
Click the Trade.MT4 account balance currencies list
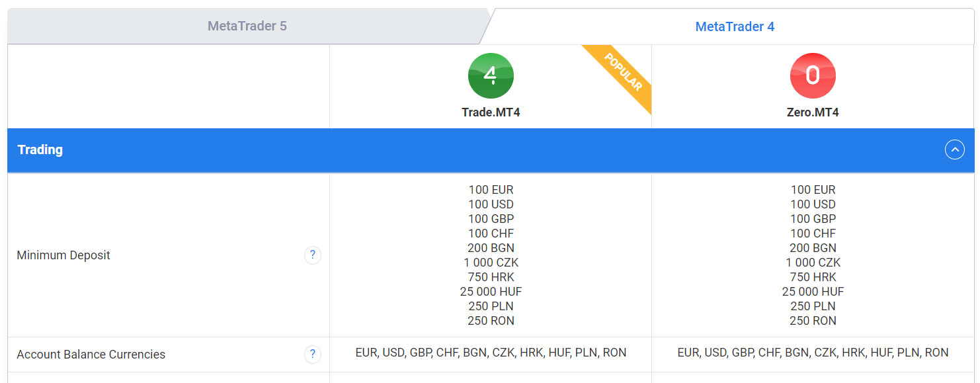pyautogui.click(x=491, y=353)
